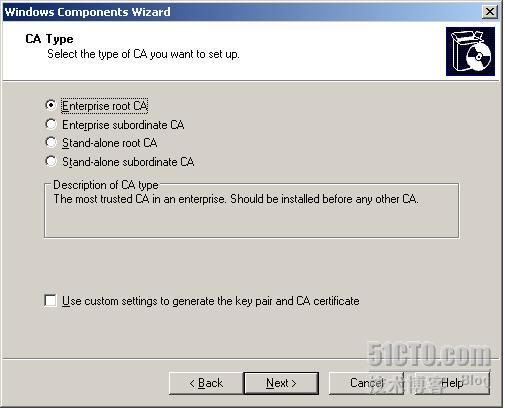Enable the custom key pair settings checkbox
The image size is (505, 408).
coord(50,300)
